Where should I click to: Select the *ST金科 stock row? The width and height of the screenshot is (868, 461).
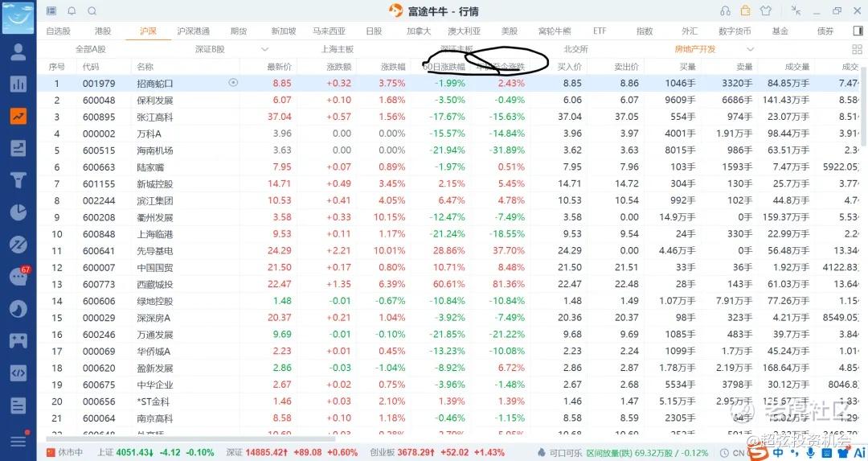[448, 401]
